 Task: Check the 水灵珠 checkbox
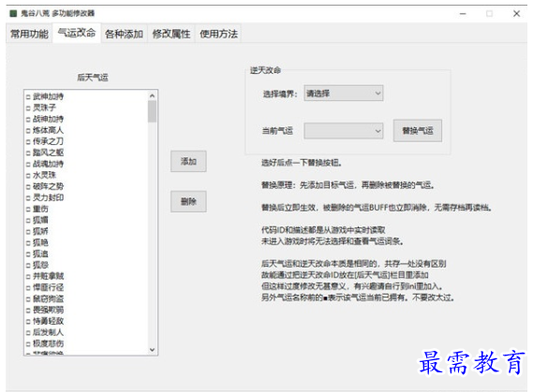(28, 176)
